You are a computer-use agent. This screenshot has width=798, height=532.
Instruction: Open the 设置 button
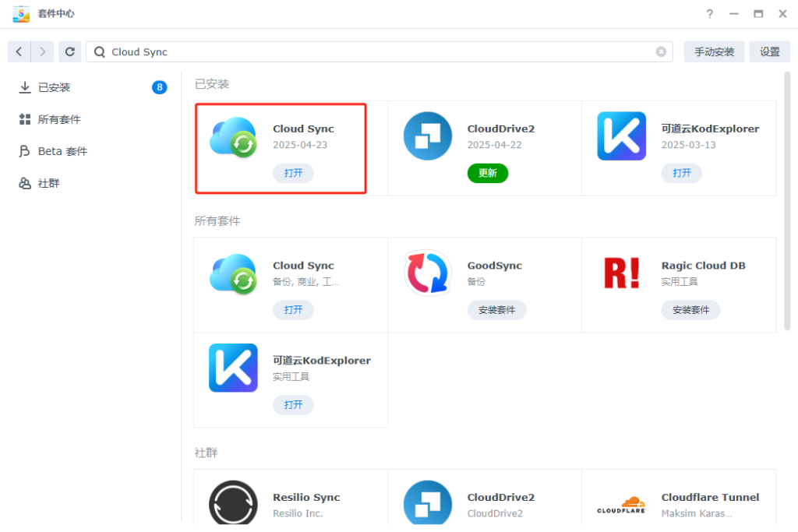coord(769,52)
